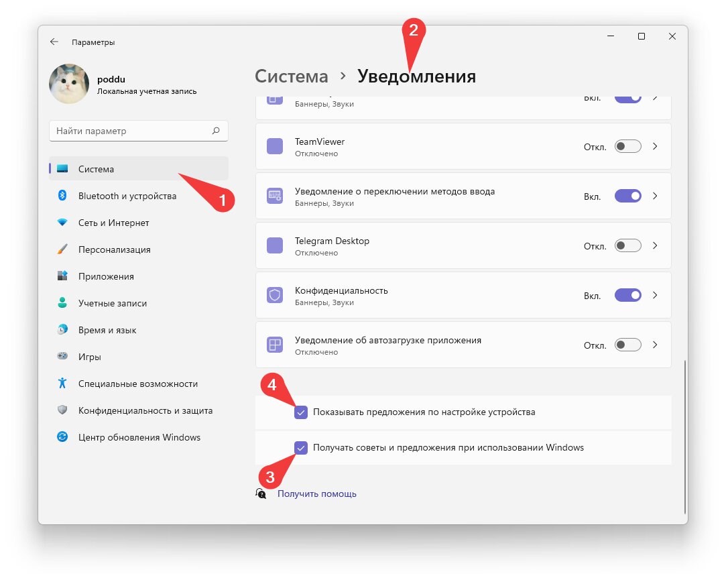728x574 pixels.
Task: Open Bluetooth и устройства via its icon
Action: [62, 196]
